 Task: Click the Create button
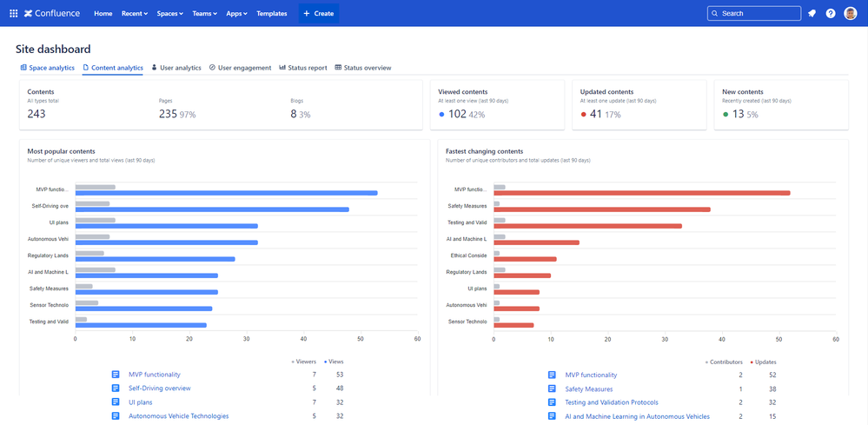pos(319,14)
